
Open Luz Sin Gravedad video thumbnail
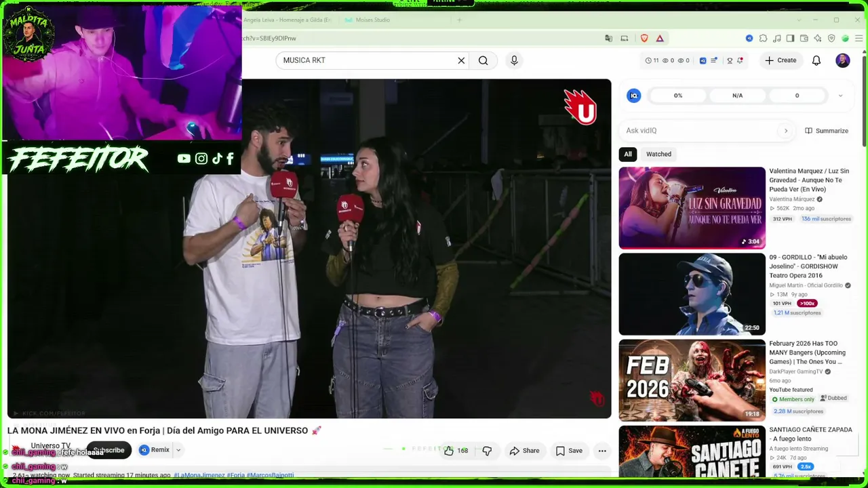pyautogui.click(x=692, y=208)
